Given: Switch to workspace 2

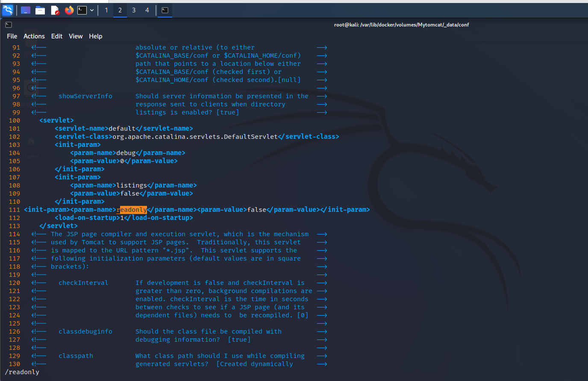Looking at the screenshot, I should pos(120,10).
